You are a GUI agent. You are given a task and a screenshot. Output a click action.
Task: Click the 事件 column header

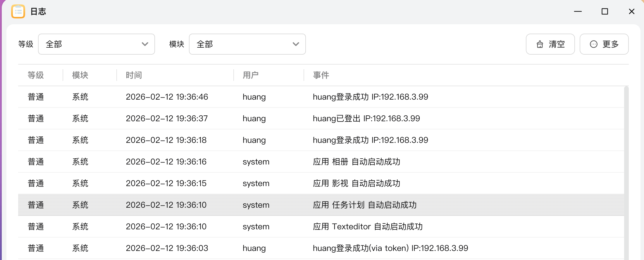(x=321, y=75)
